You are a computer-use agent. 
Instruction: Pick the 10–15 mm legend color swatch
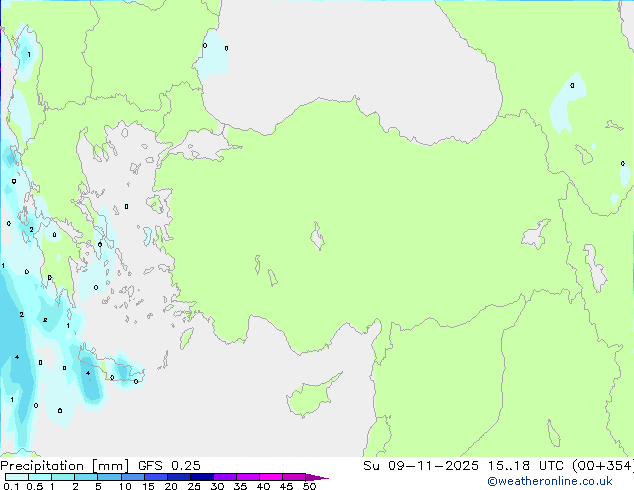(x=133, y=477)
